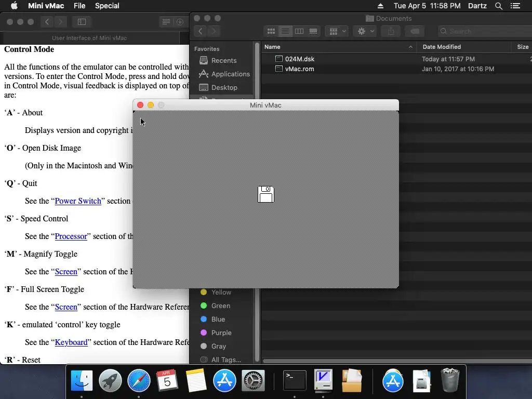Switch Finder to column view

(299, 31)
